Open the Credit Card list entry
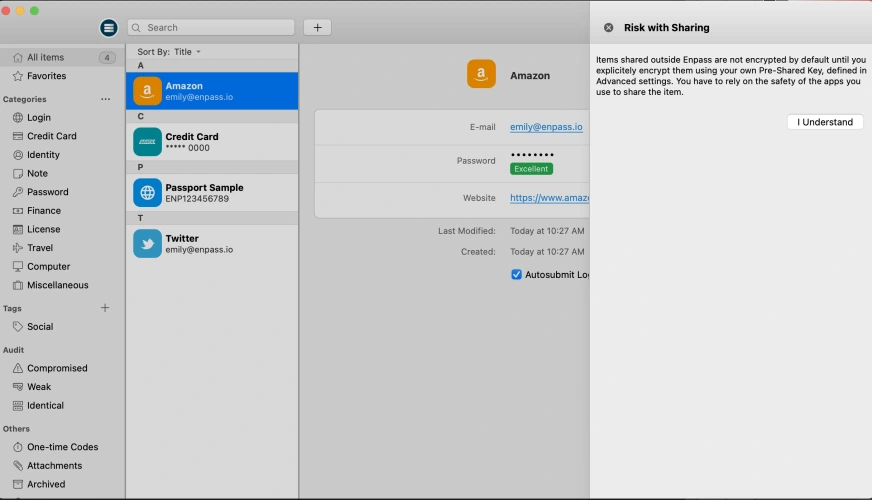The height and width of the screenshot is (500, 872). click(x=211, y=142)
